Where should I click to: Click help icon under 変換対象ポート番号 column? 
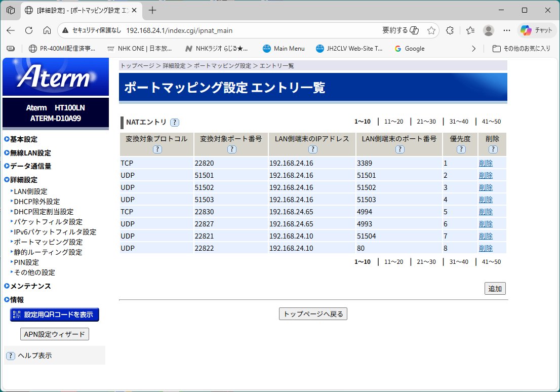231,149
